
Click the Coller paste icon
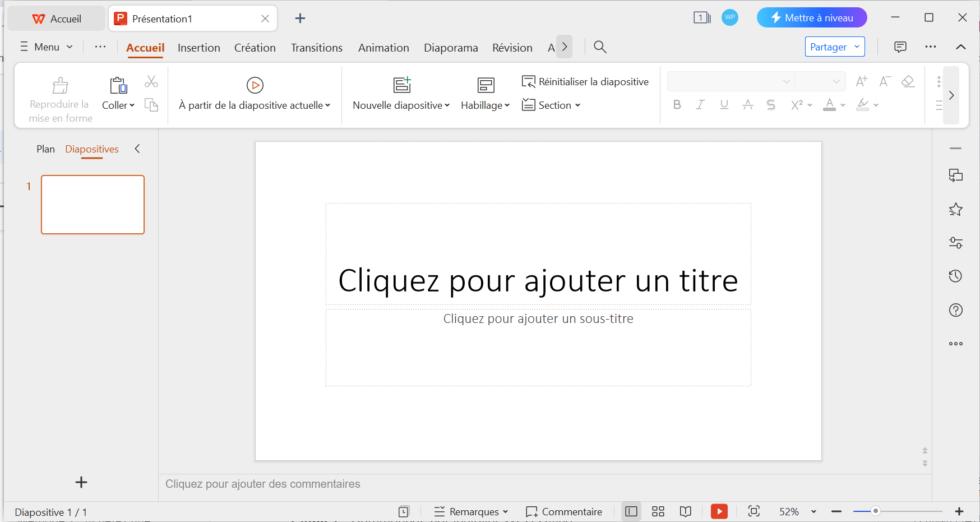click(118, 85)
